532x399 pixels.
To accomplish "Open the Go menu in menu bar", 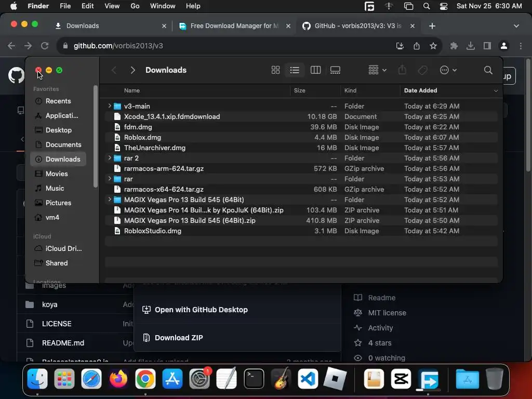I will coord(135,6).
